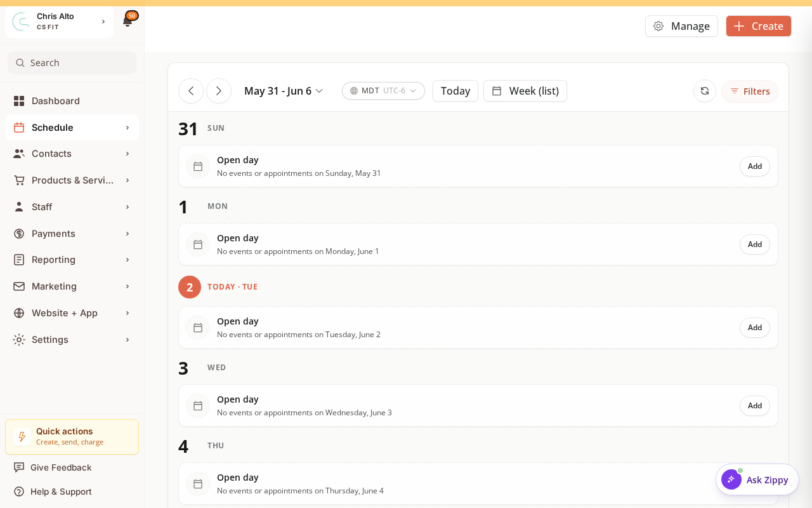Expand the Staff submenu chevron
This screenshot has height=508, width=812.
pyautogui.click(x=128, y=207)
